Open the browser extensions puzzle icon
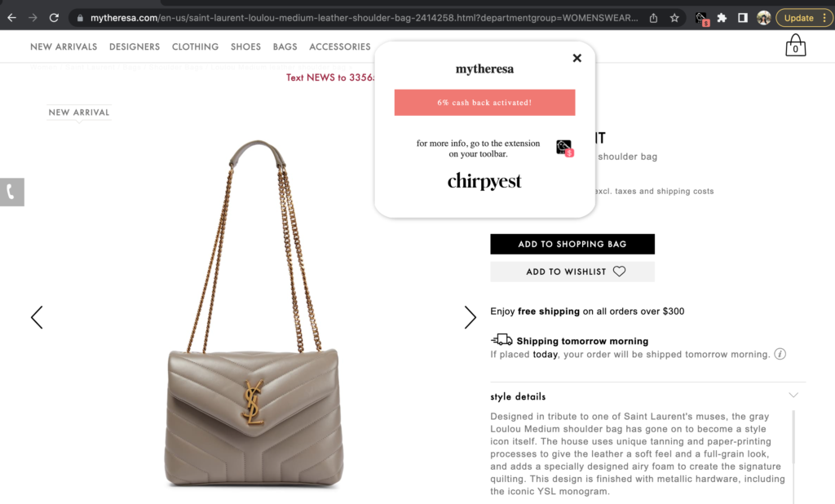Viewport: 835px width, 504px height. click(722, 18)
